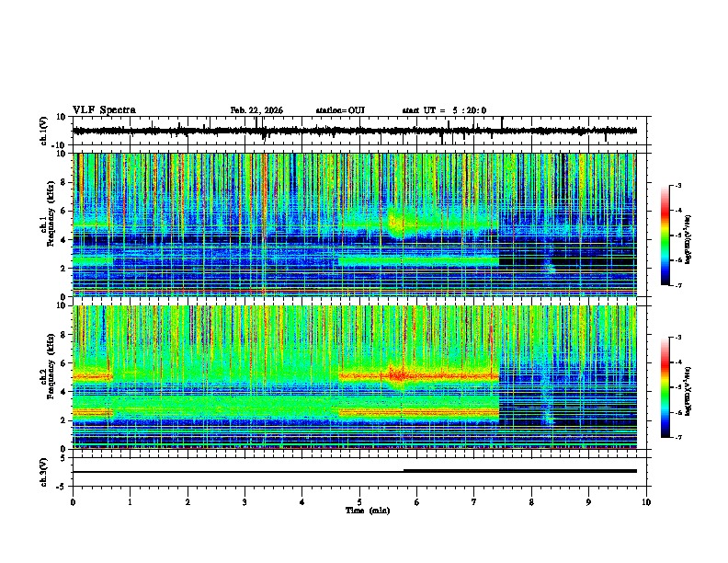The image size is (728, 563).
Task: Click the ch.1(V) waveform panel
Action: [358, 131]
